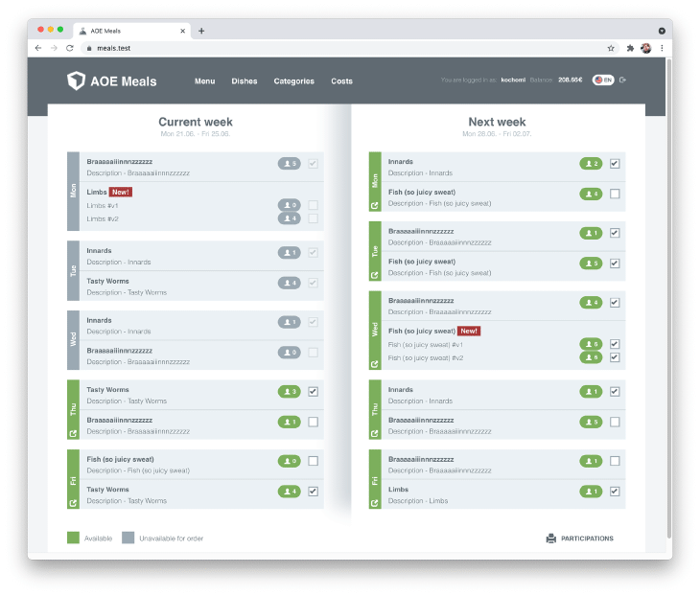Click the Participations link
This screenshot has width=700, height=596.
pos(587,539)
